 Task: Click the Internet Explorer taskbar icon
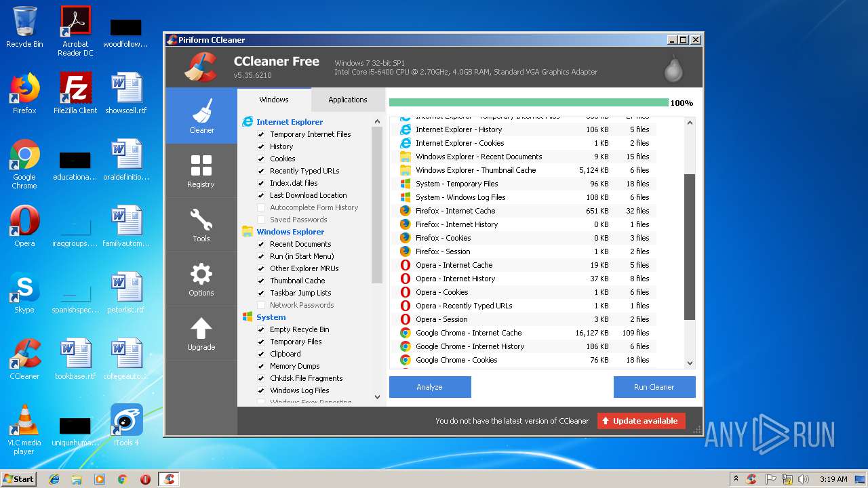54,479
